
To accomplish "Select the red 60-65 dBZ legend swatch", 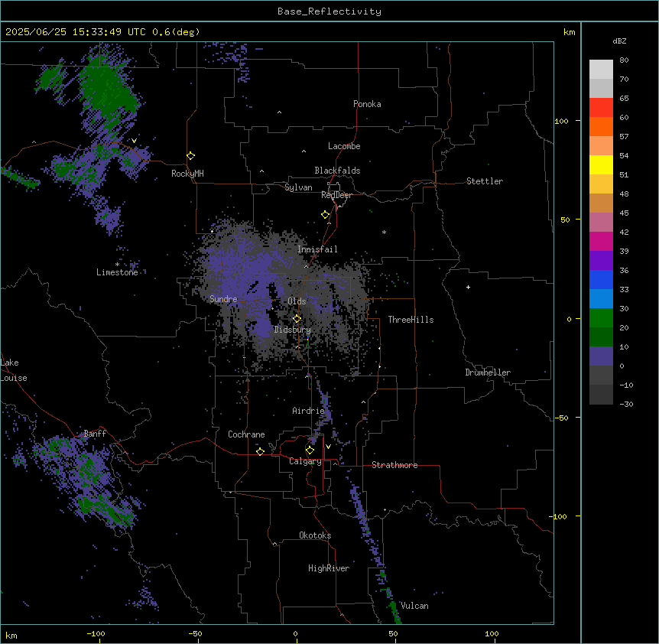I will point(601,108).
